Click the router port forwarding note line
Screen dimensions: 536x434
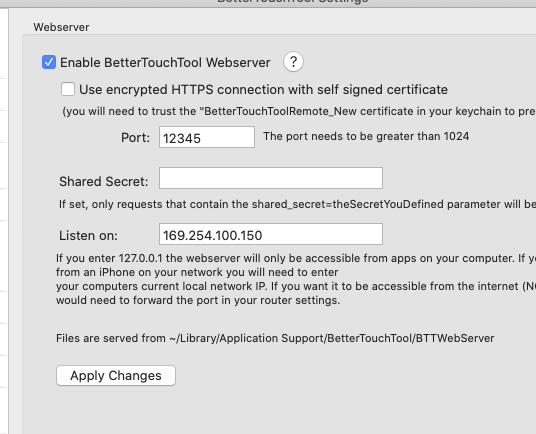198,300
